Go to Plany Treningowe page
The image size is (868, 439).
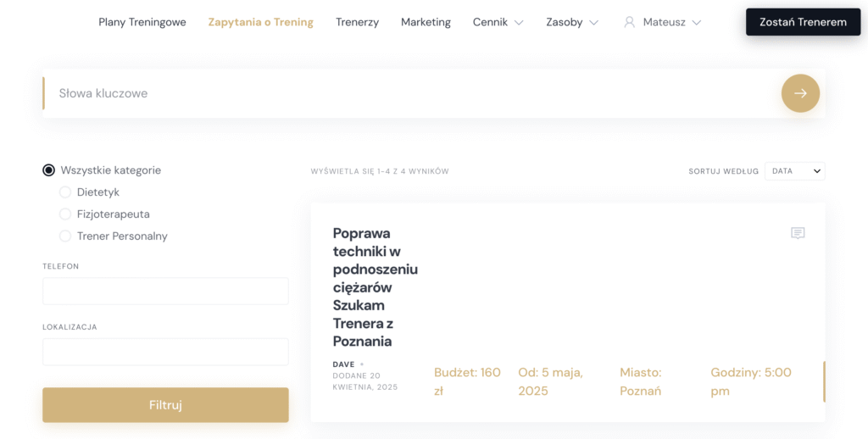point(142,22)
